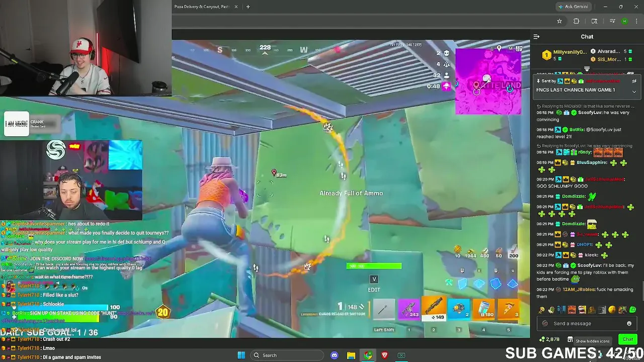This screenshot has height=362, width=644.
Task: Click the kleck username in chat
Action: [591, 255]
